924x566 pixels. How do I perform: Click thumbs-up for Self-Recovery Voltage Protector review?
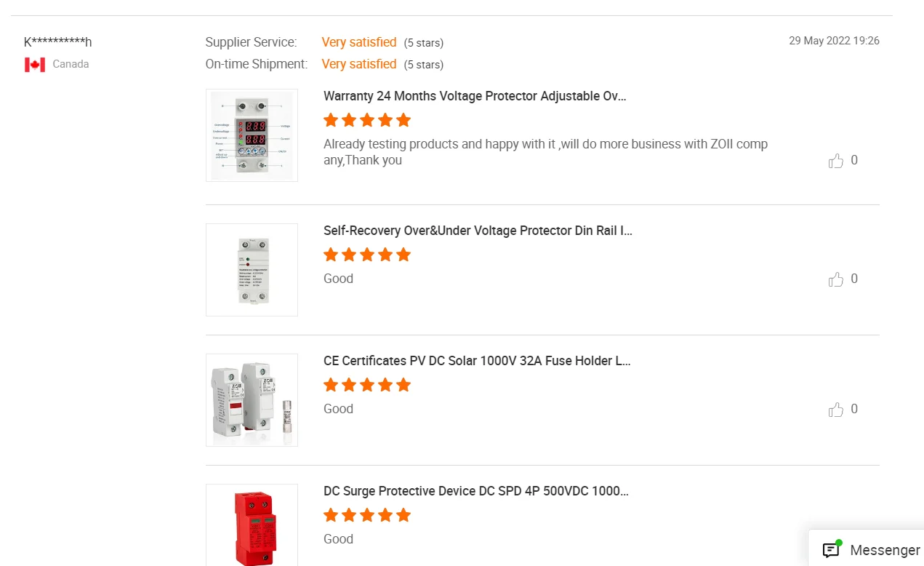(x=836, y=279)
